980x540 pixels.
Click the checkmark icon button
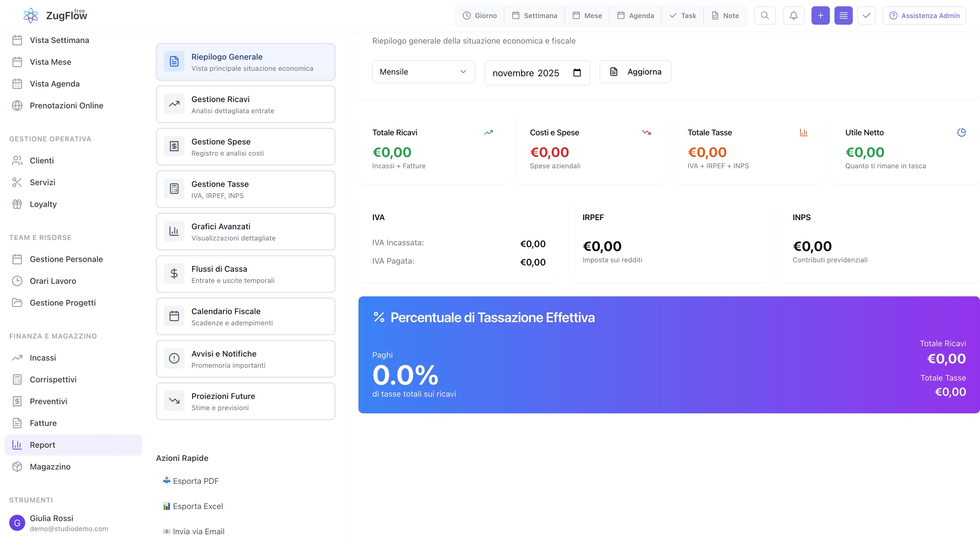click(x=866, y=15)
